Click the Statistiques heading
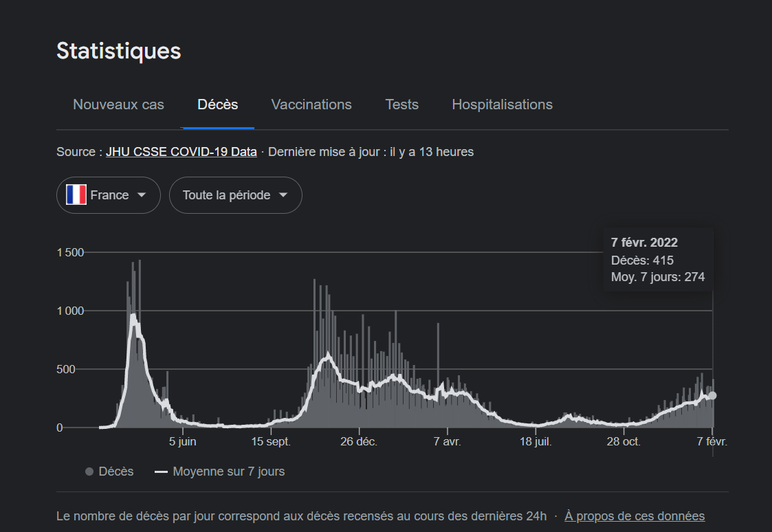 pyautogui.click(x=119, y=51)
